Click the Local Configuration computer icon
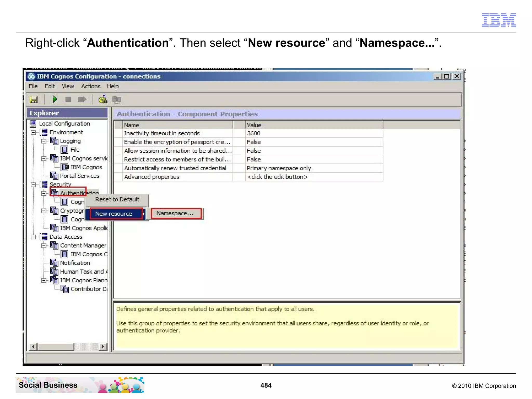 [x=33, y=124]
